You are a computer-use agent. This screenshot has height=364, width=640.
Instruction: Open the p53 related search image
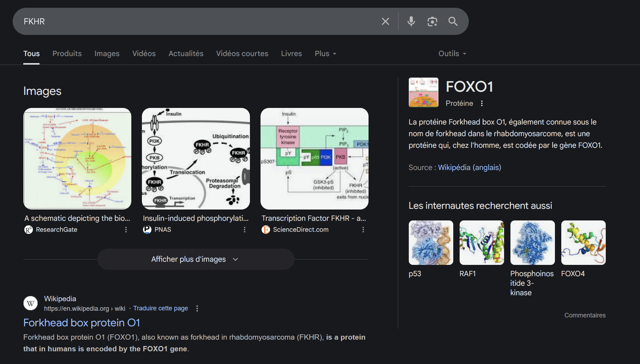pos(431,243)
